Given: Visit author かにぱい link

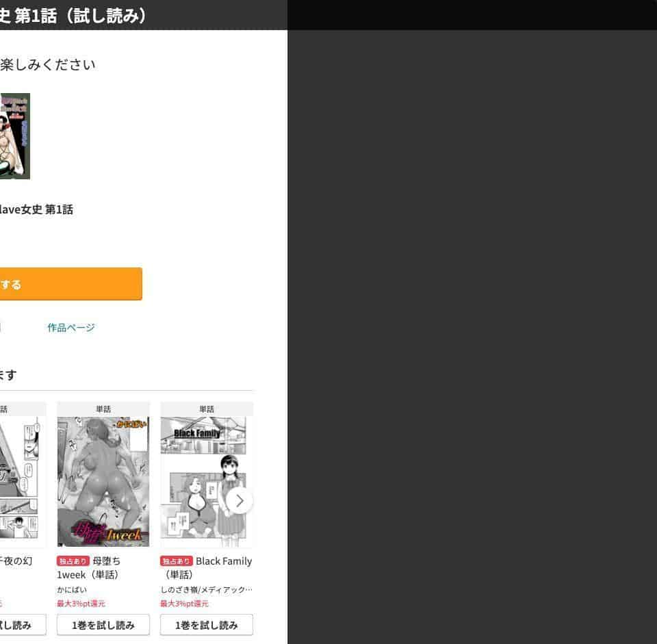Looking at the screenshot, I should 72,589.
